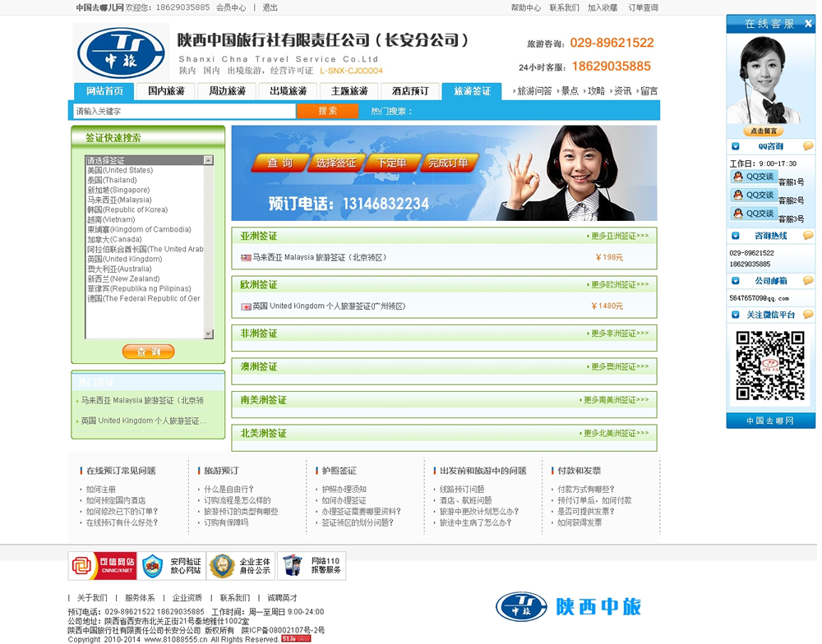
Task: Open the 付款方式有哪些 help link
Action: point(585,490)
